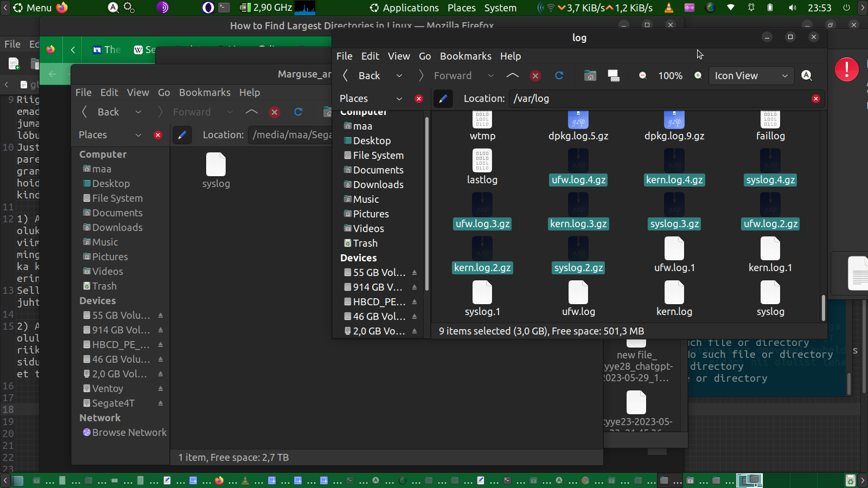868x488 pixels.
Task: Zoom out icons in log window
Action: 643,76
